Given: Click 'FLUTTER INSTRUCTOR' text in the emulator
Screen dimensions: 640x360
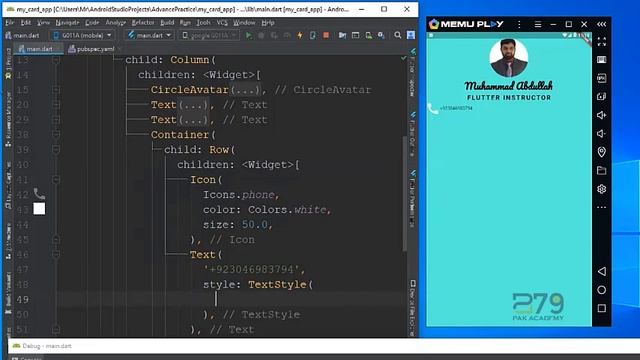Looking at the screenshot, I should click(x=509, y=98).
